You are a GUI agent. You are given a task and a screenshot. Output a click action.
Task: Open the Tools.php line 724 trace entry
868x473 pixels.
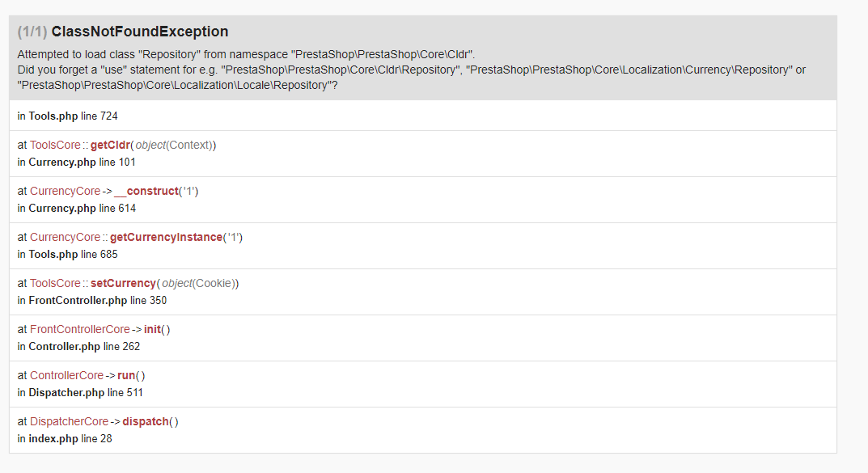[x=68, y=116]
